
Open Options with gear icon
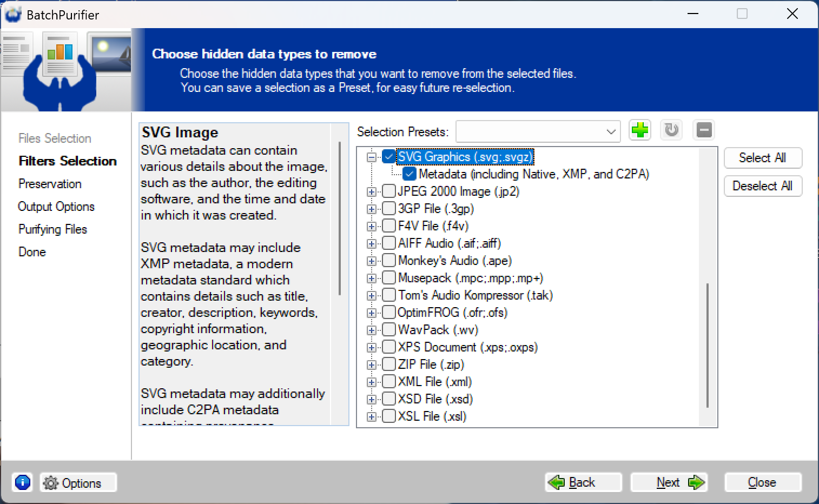tap(78, 482)
